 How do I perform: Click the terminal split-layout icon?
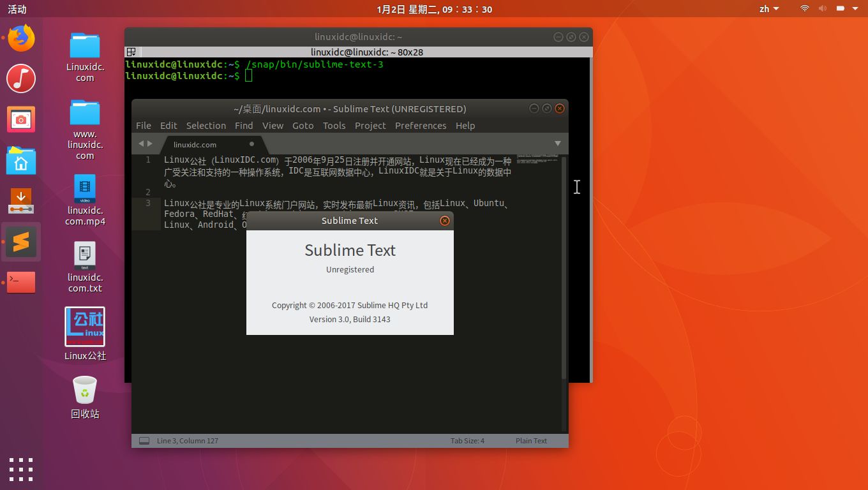pos(131,52)
